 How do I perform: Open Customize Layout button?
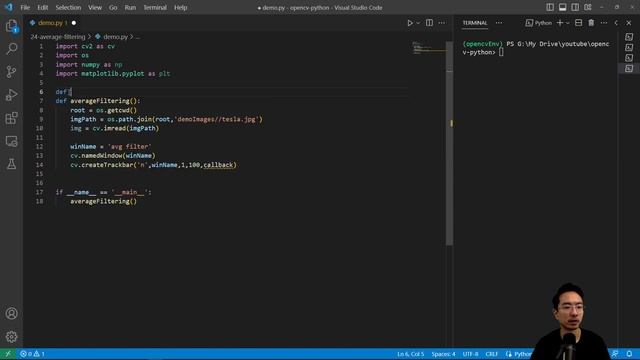pos(588,7)
